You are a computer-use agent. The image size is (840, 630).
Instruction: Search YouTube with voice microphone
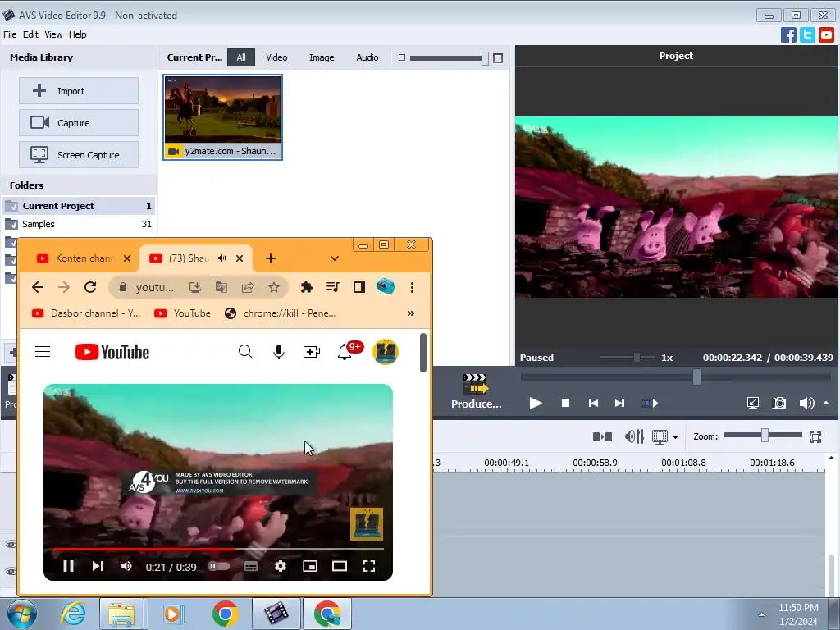click(279, 352)
